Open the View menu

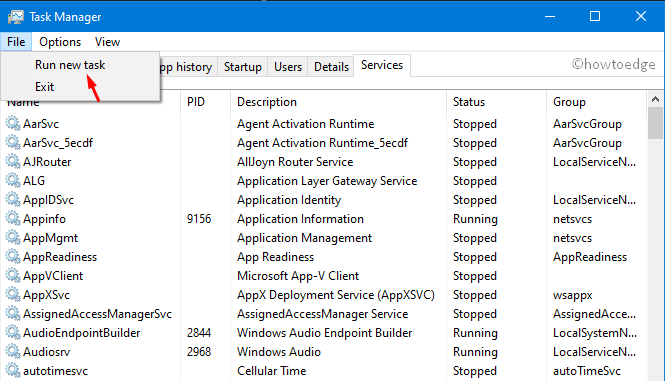click(x=107, y=42)
